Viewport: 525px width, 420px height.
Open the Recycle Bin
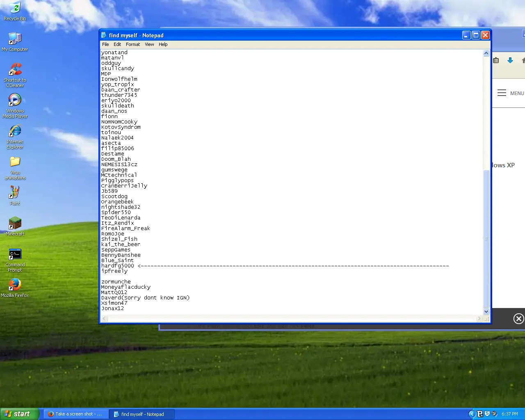[15, 8]
